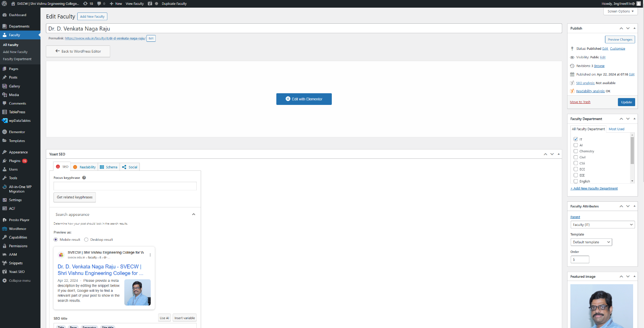644x328 pixels.
Task: Check the EEE department checkbox
Action: tap(576, 175)
